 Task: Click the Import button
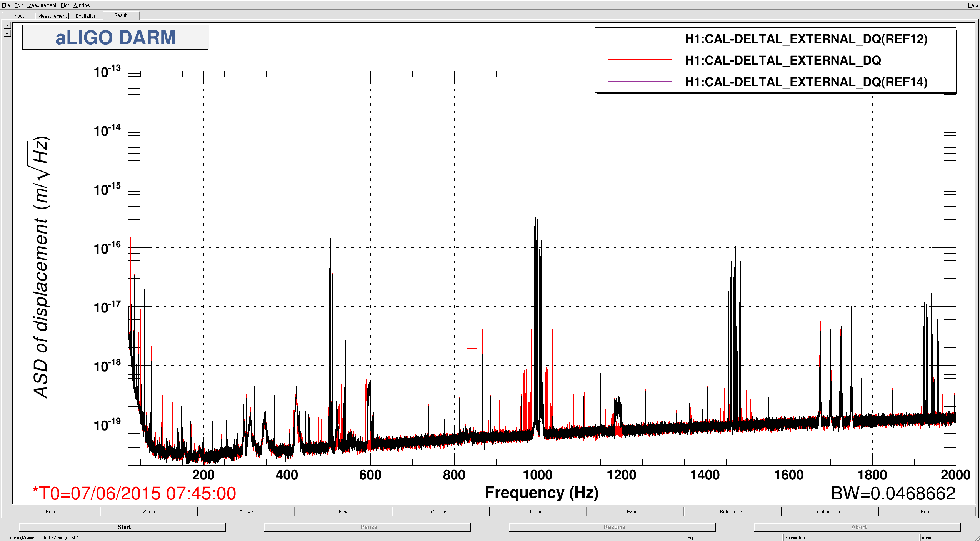(x=538, y=511)
